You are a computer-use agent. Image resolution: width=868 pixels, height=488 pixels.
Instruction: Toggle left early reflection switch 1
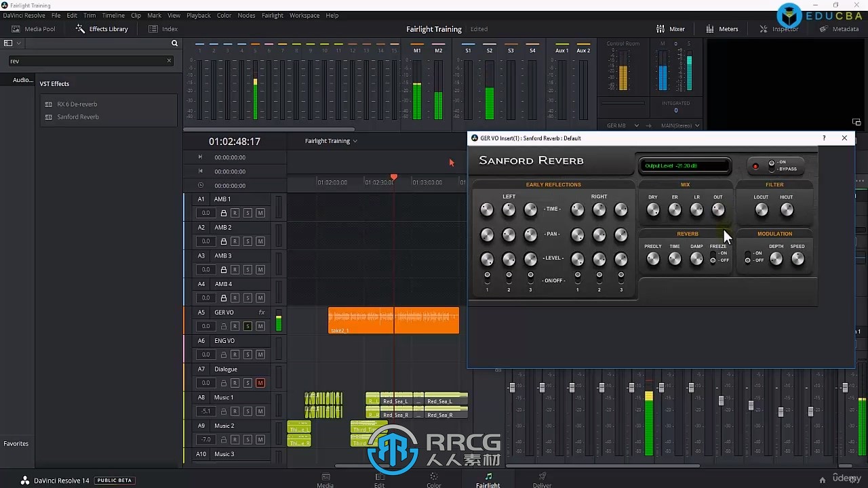point(487,278)
